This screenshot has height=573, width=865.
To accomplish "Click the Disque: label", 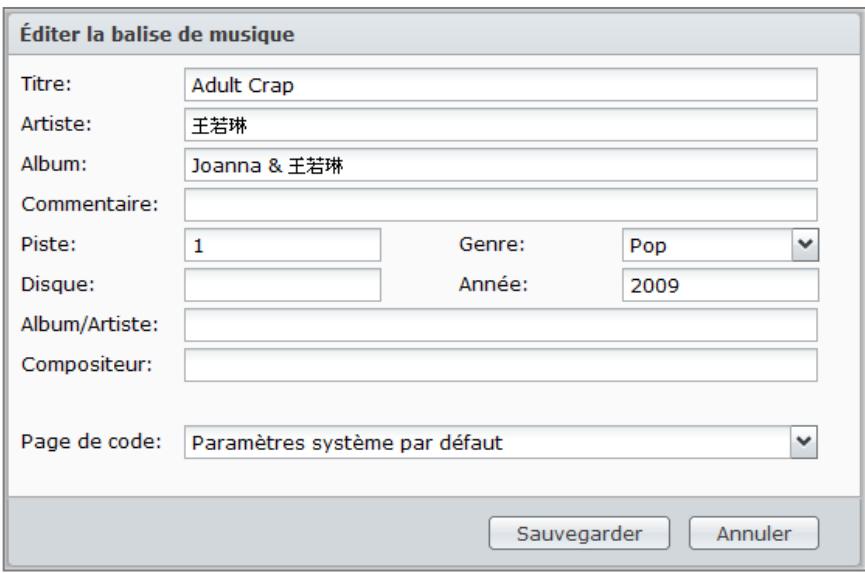I will pos(58,285).
